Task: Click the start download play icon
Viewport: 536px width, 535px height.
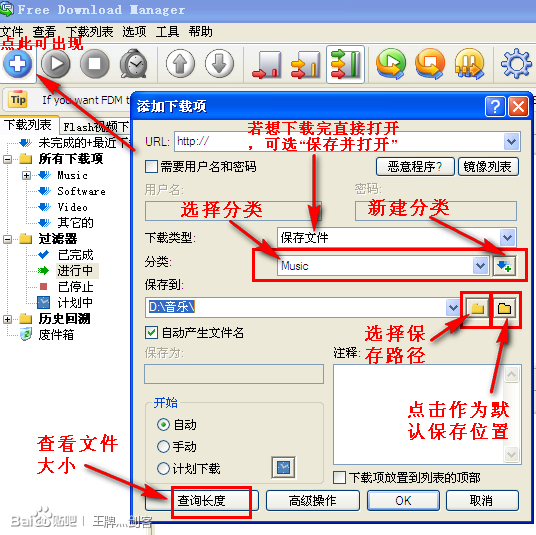Action: click(x=56, y=64)
